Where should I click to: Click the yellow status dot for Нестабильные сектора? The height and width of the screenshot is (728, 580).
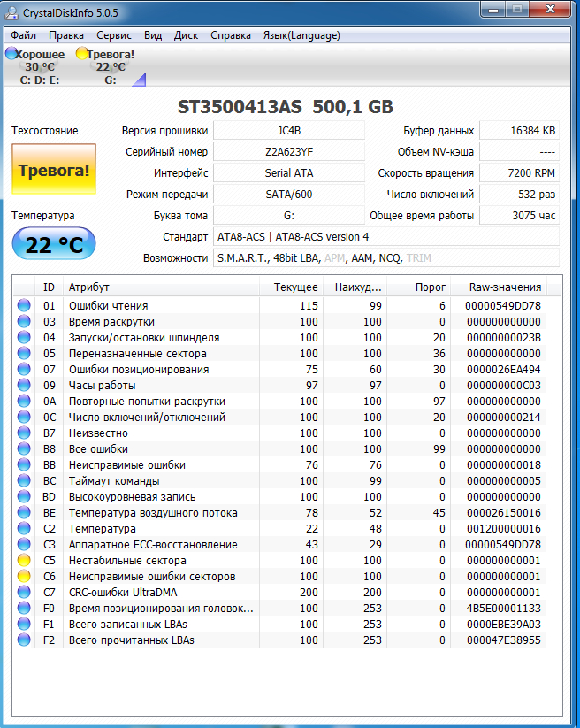[24, 561]
